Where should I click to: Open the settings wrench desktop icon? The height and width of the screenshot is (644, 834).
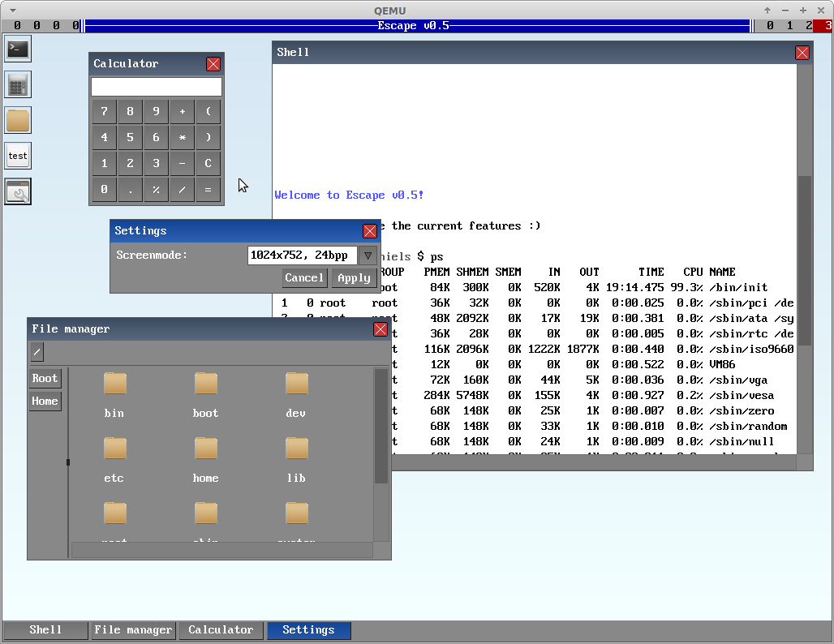click(18, 191)
